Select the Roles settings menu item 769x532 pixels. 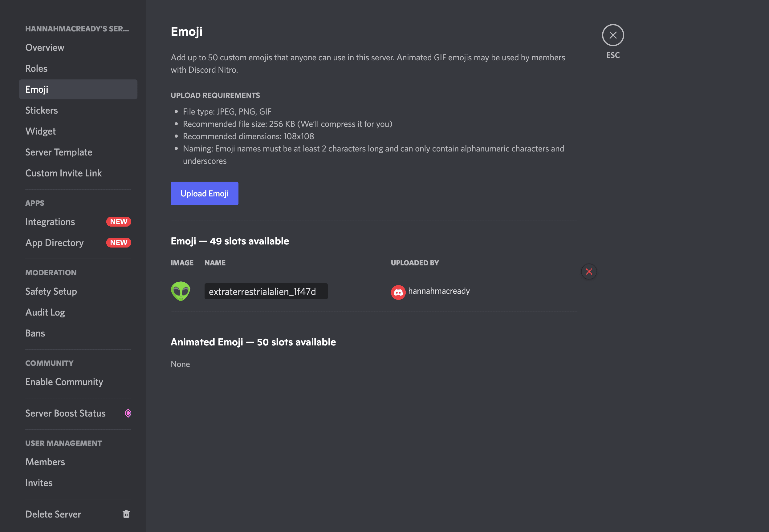tap(36, 68)
